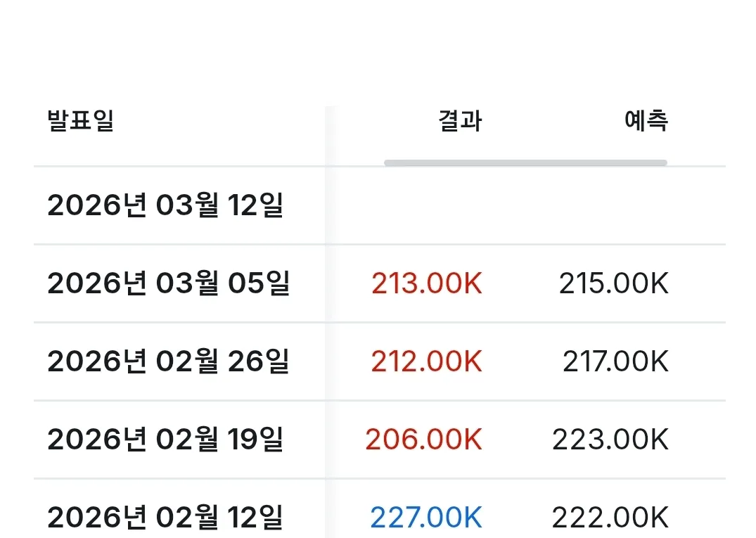756x538 pixels.
Task: Open the 2026년 03월 12일 release row
Action: click(165, 206)
